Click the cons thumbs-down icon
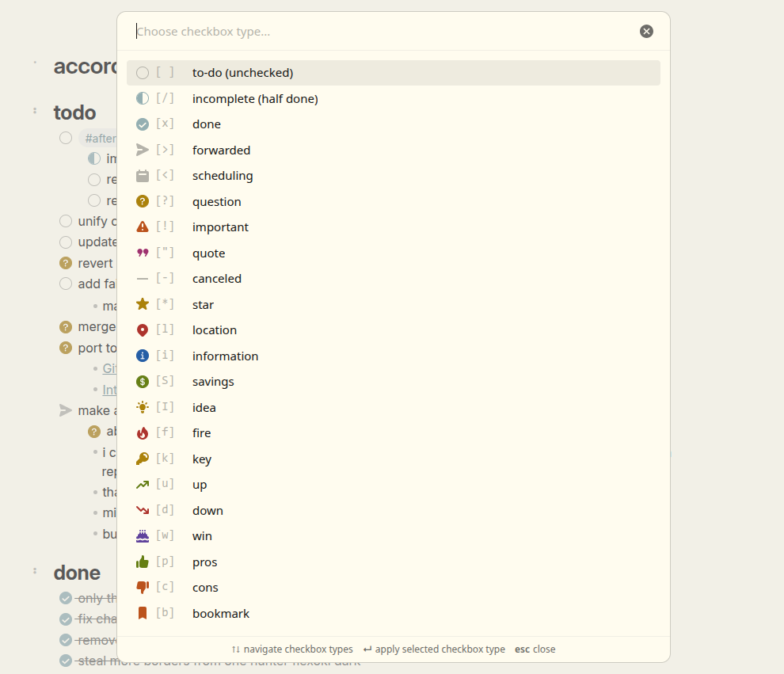Image resolution: width=784 pixels, height=674 pixels. coord(143,587)
